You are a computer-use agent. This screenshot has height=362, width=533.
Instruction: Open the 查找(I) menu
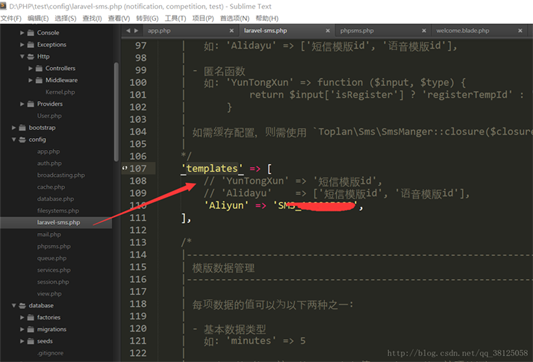coord(92,18)
